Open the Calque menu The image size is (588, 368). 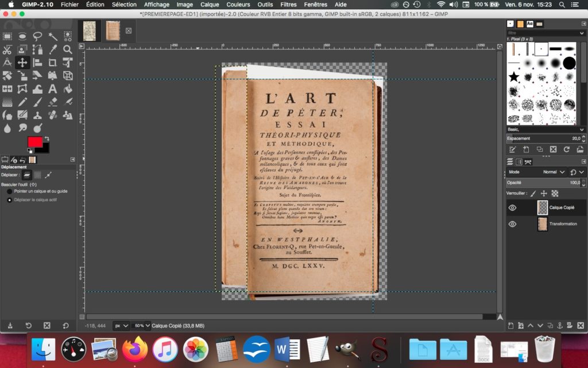[210, 5]
